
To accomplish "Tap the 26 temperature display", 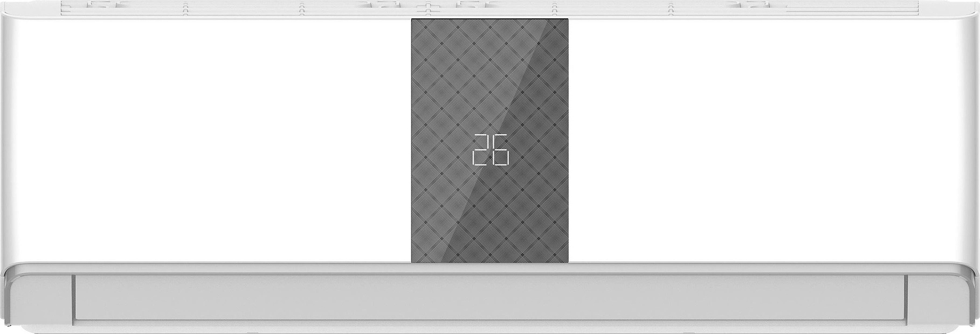I will [x=491, y=149].
